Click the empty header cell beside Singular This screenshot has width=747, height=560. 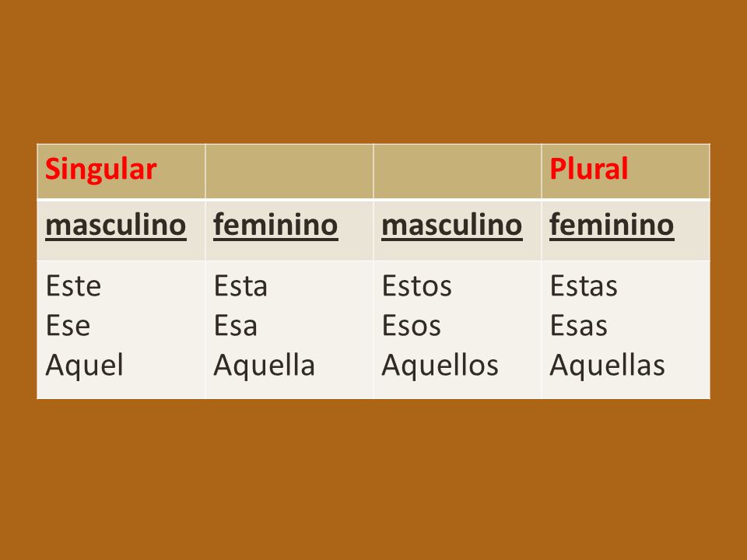click(289, 171)
